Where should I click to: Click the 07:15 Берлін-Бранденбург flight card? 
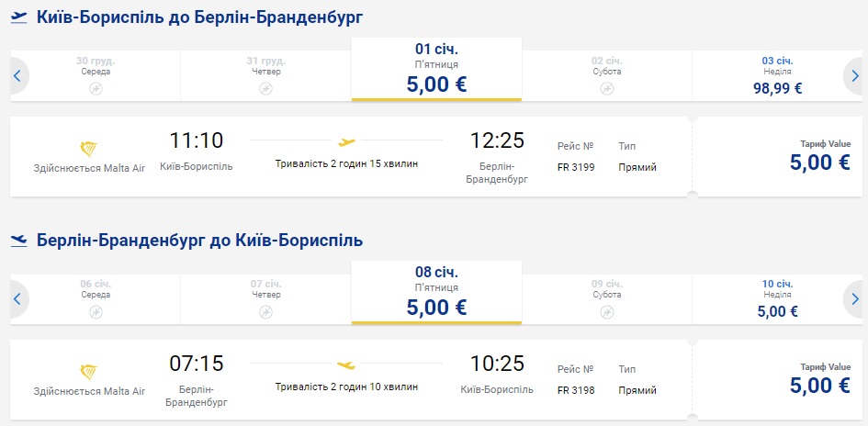[x=349, y=379]
